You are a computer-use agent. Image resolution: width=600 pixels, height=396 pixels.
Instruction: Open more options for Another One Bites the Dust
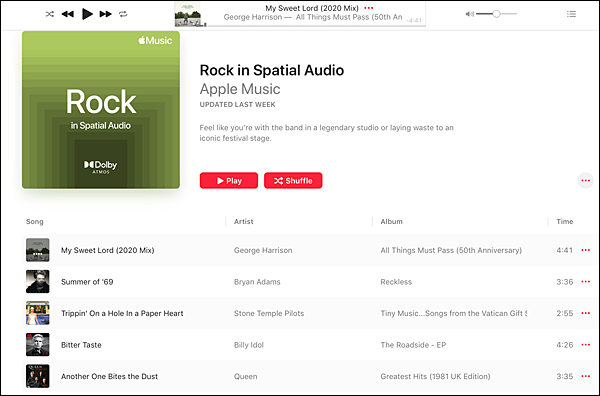click(x=585, y=376)
